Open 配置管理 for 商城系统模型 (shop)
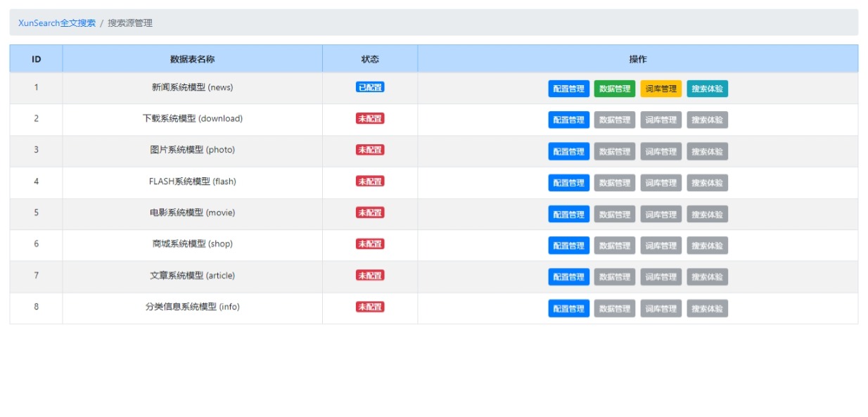The image size is (868, 417). pos(569,245)
